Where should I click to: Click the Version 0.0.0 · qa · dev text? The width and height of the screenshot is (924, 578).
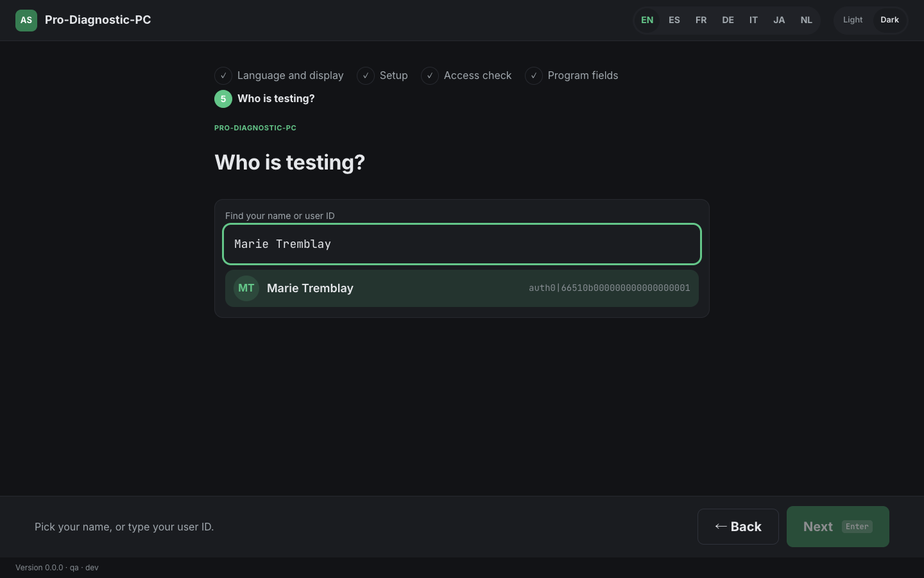tap(57, 568)
